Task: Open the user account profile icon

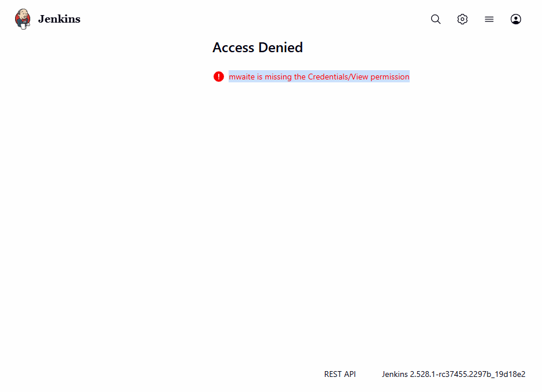Action: (x=516, y=19)
